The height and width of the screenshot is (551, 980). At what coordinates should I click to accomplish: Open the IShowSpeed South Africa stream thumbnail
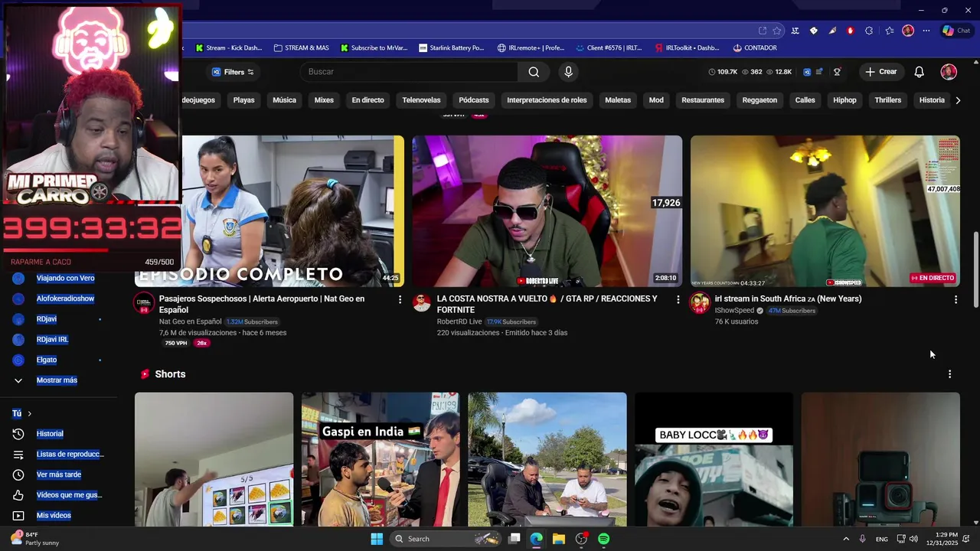825,211
